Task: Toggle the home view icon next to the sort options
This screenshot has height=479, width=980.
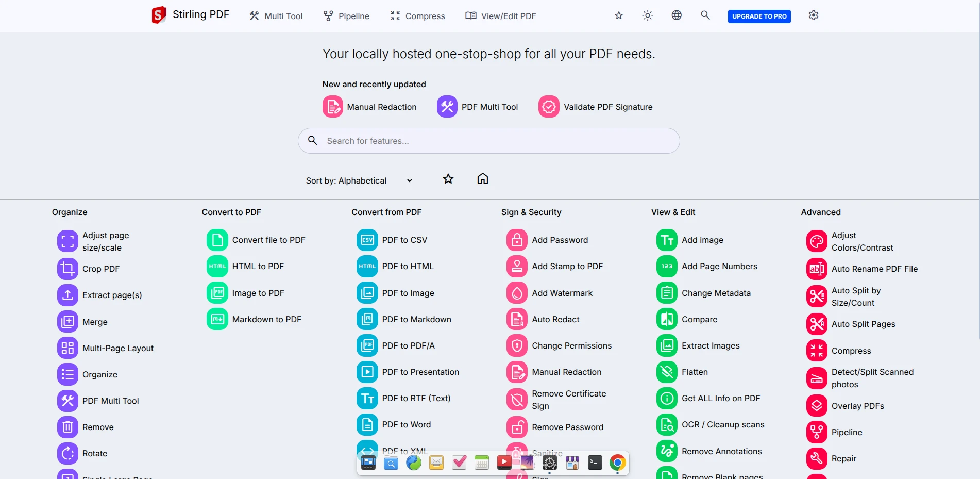Action: [483, 179]
